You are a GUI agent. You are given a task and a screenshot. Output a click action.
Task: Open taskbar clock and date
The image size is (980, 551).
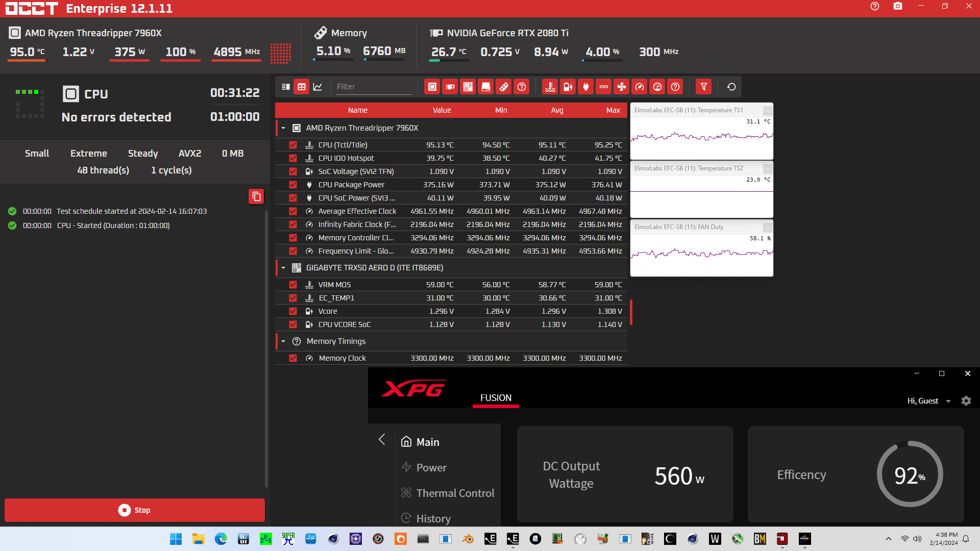pos(944,539)
